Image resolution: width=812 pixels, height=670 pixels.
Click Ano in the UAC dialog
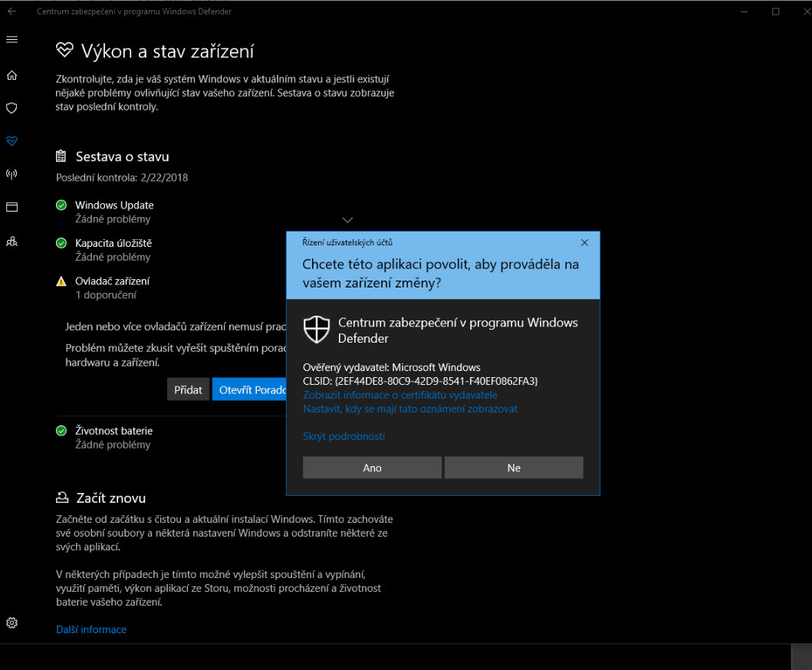pos(373,468)
